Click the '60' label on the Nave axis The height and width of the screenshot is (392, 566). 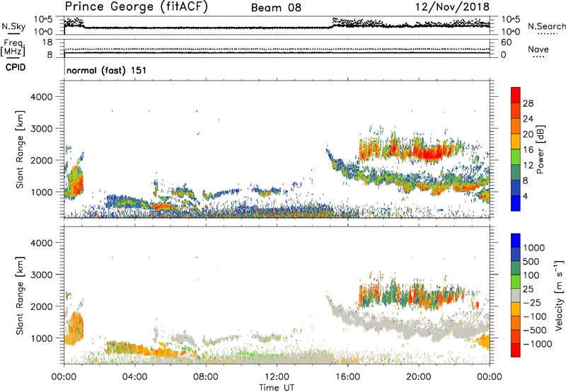(507, 42)
